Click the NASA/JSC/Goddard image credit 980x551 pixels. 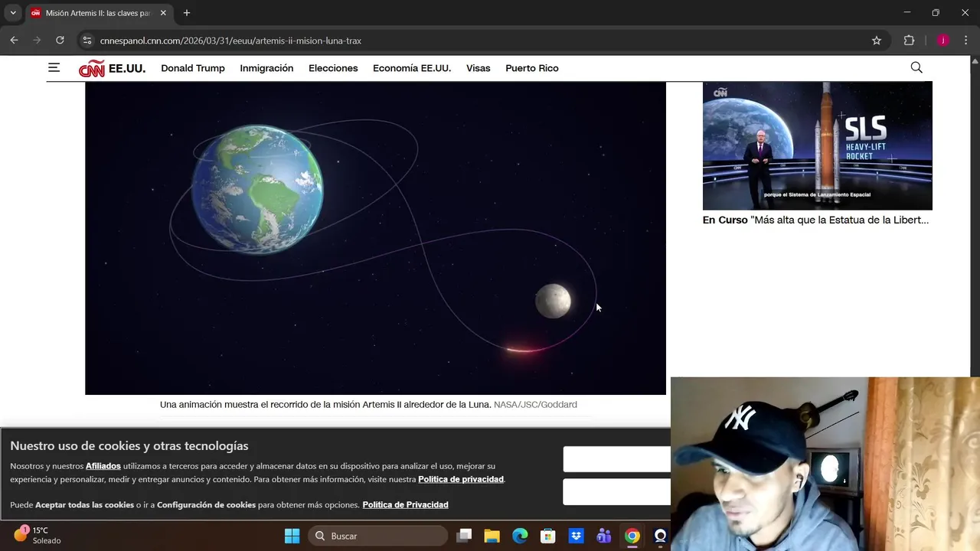pyautogui.click(x=535, y=404)
